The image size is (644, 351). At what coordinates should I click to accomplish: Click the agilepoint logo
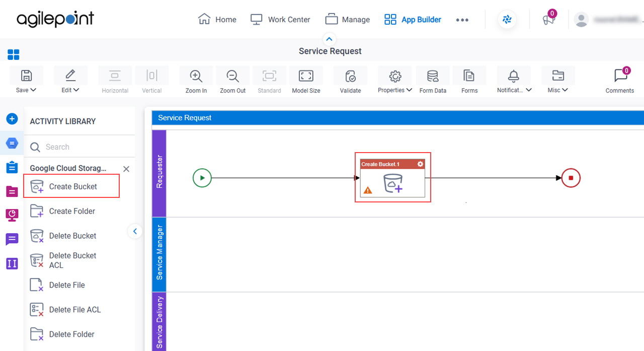(55, 19)
